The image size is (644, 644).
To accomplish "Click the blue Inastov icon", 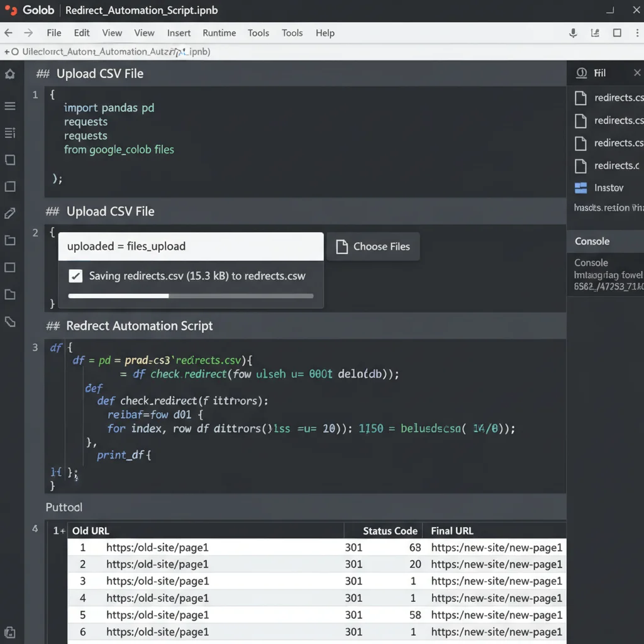I will [x=580, y=187].
